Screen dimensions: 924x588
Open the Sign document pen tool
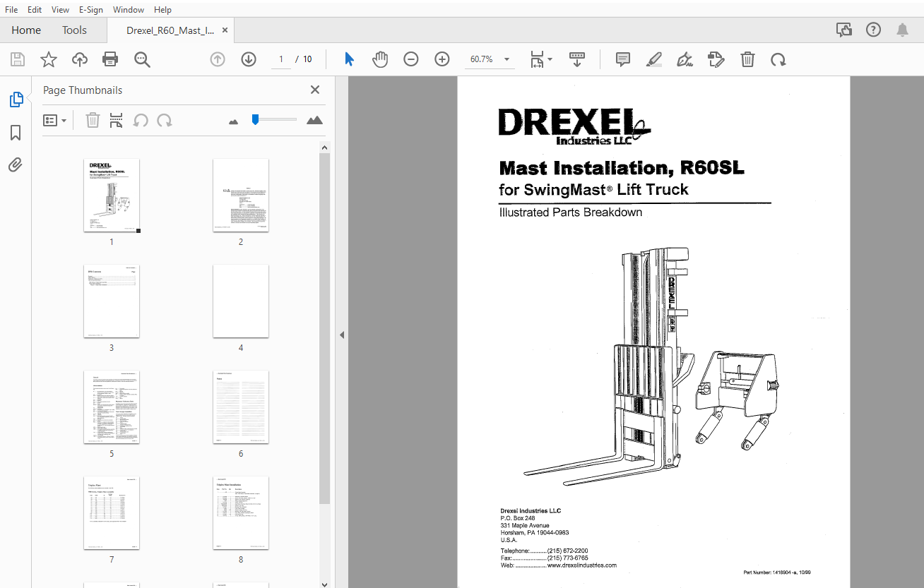coord(685,59)
